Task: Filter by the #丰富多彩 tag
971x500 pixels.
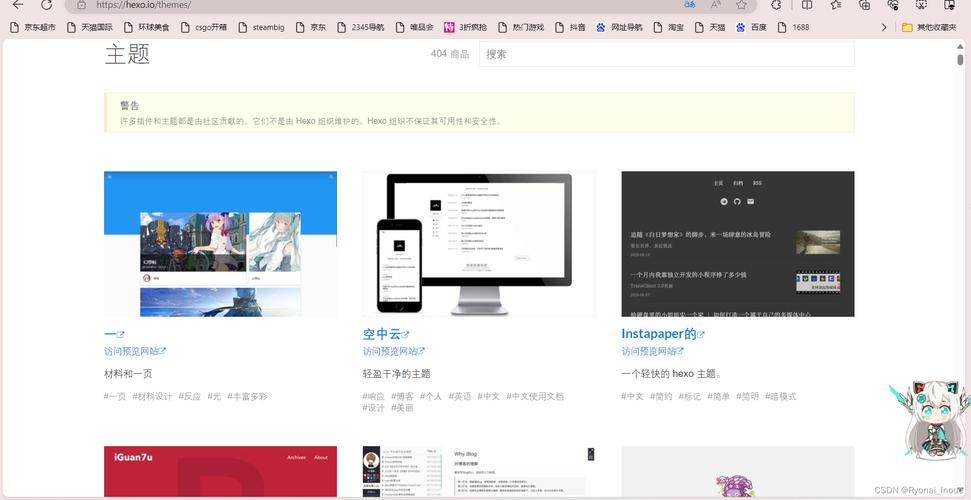Action: 247,396
